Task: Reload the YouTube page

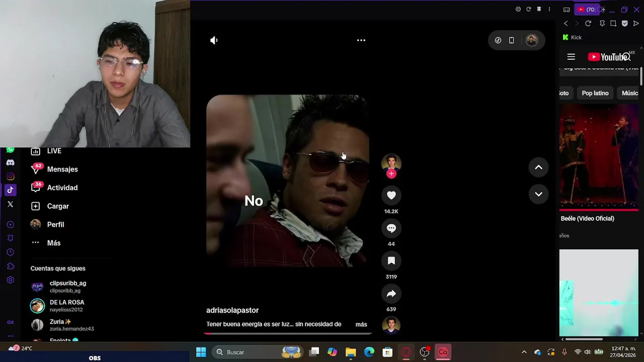Action: tap(588, 23)
